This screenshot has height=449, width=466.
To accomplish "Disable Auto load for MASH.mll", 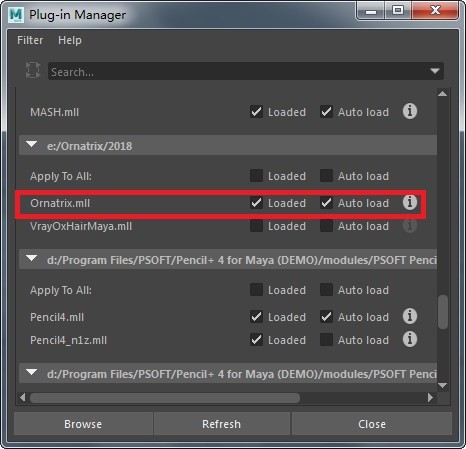I will (326, 112).
